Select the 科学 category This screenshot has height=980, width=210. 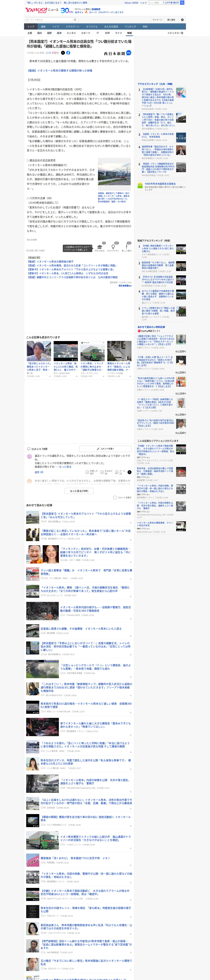point(107,33)
